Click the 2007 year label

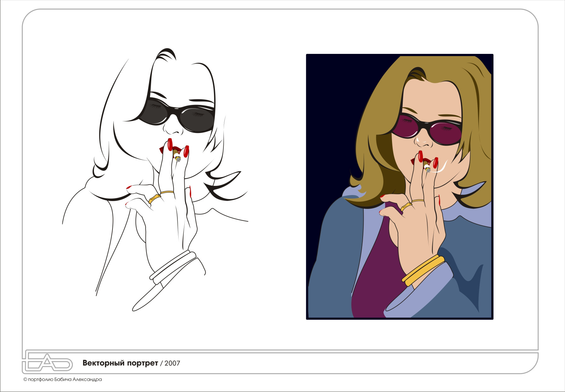(x=172, y=363)
